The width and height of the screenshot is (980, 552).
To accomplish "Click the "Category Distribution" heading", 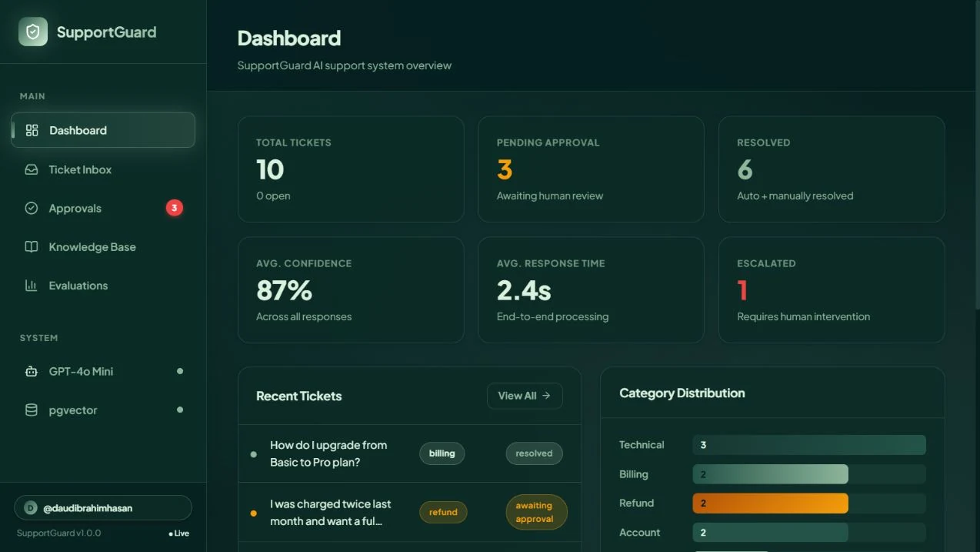I will pos(682,393).
